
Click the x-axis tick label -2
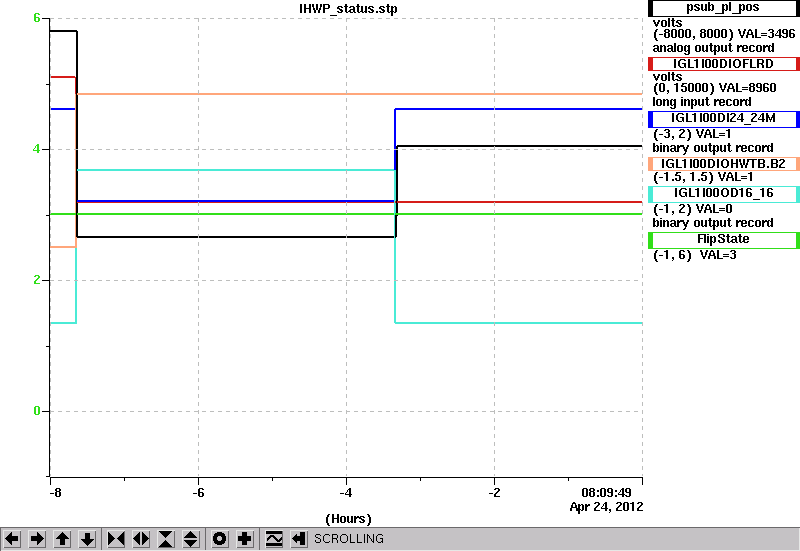[494, 493]
